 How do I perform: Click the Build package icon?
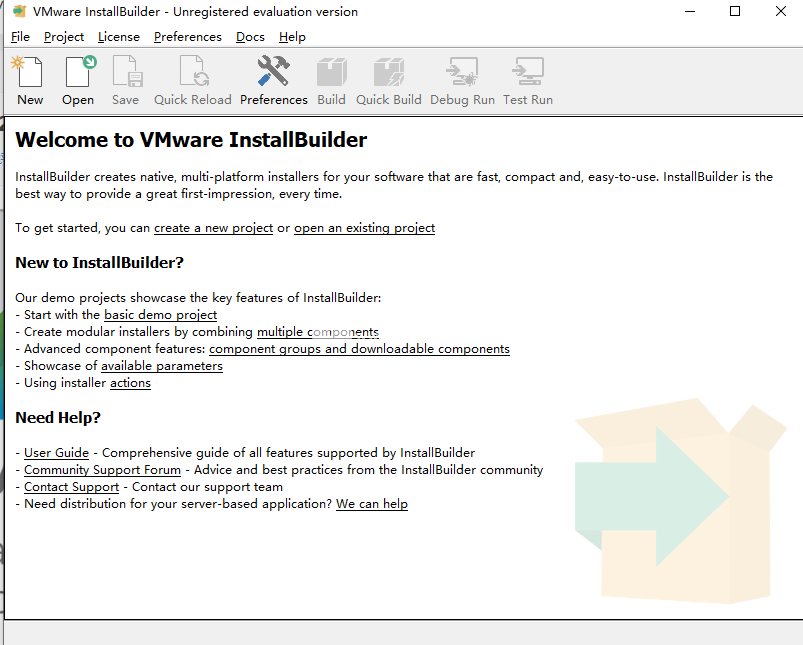pyautogui.click(x=331, y=72)
